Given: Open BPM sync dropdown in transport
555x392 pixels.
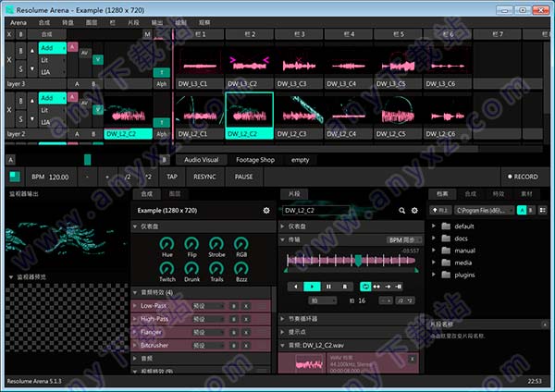Looking at the screenshot, I should (x=404, y=239).
